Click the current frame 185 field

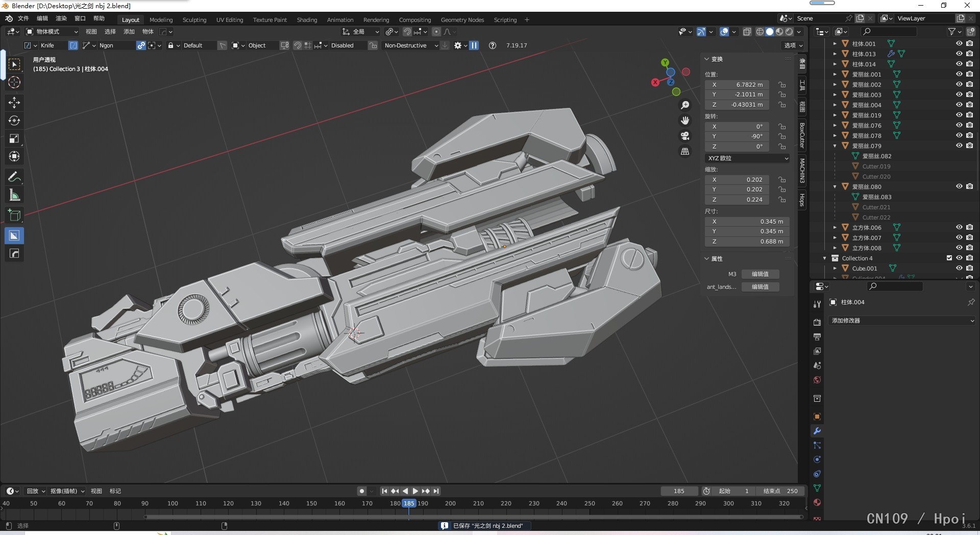point(679,491)
